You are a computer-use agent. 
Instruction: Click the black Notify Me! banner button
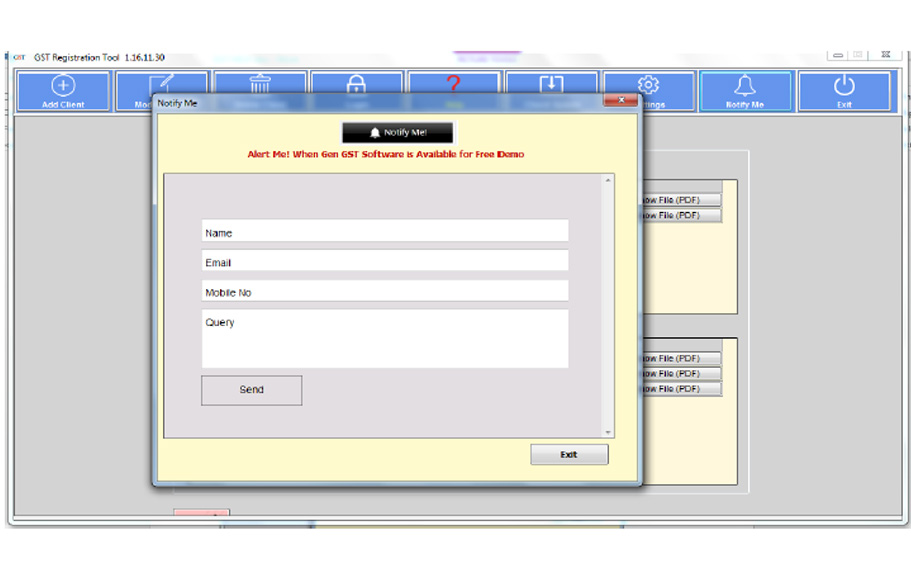[x=398, y=132]
